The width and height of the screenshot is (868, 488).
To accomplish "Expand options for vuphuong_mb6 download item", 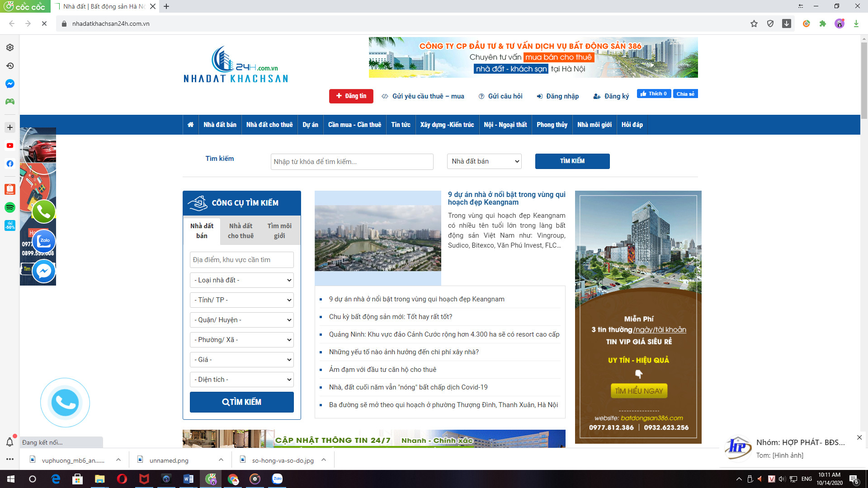I will tap(118, 460).
